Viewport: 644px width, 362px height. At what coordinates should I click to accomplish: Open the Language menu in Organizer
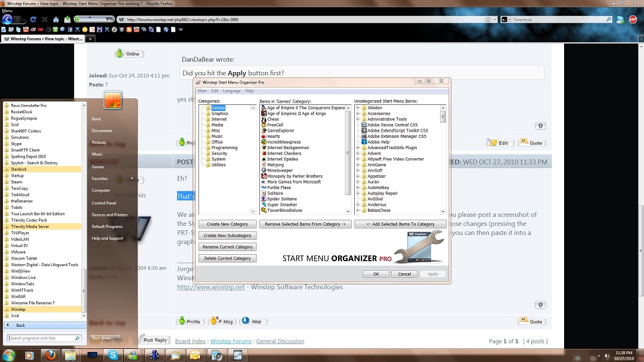click(x=231, y=91)
